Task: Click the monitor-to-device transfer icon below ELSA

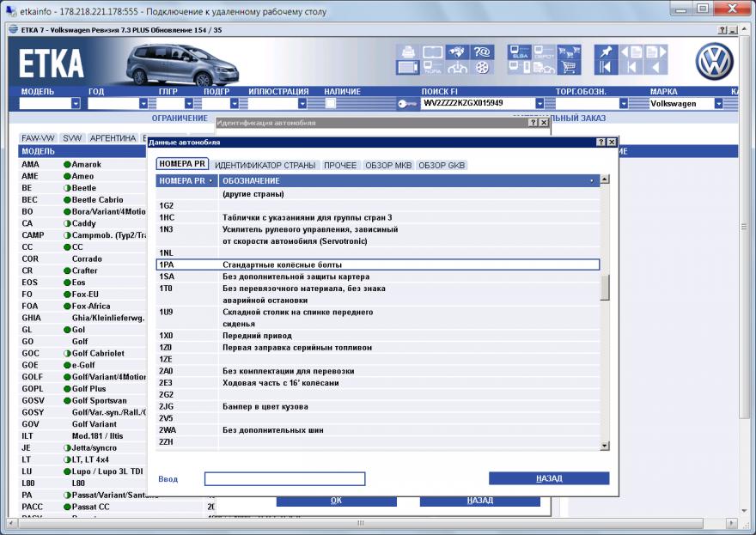Action: pos(520,68)
